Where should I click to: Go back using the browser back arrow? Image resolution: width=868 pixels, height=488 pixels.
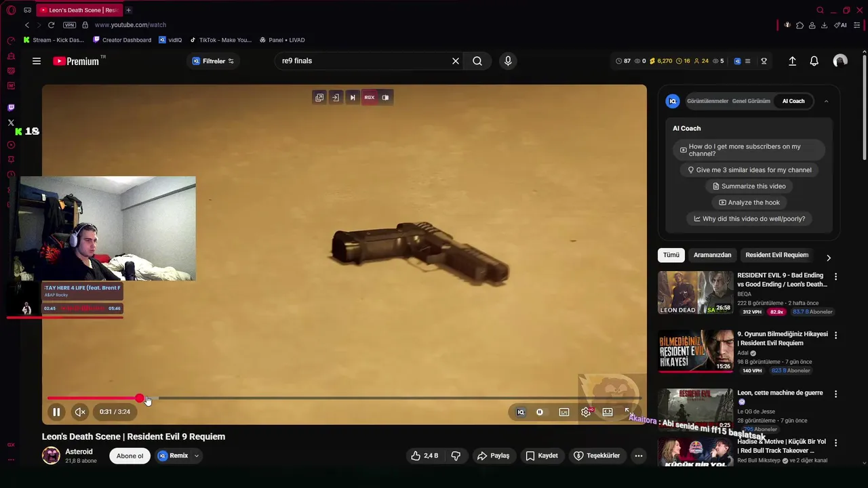pos(26,25)
